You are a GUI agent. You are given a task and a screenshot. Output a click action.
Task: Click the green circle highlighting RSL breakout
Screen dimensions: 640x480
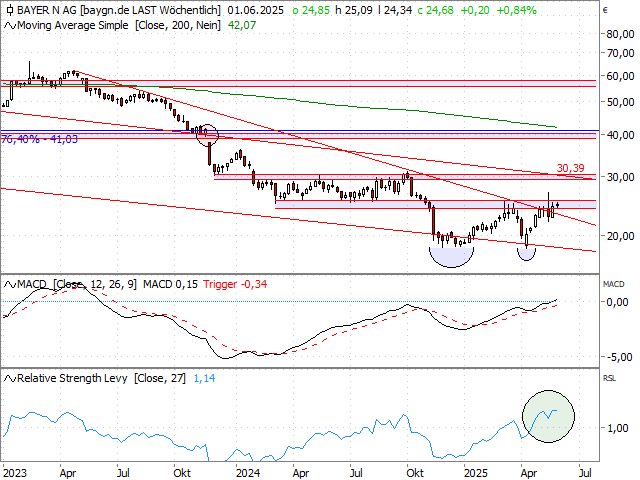(x=549, y=417)
